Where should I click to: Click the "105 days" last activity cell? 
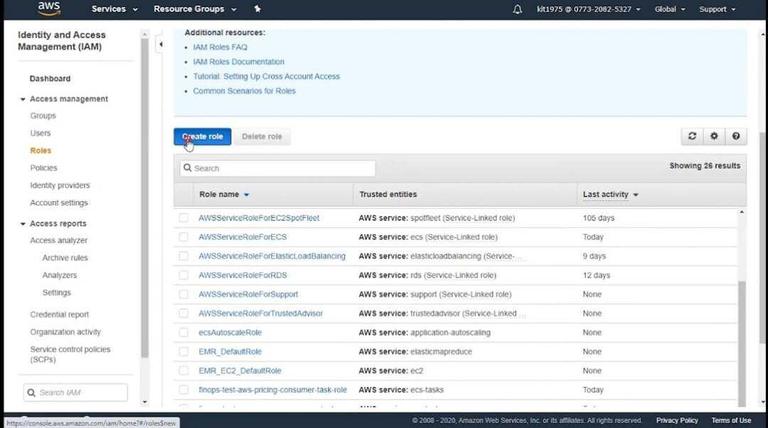point(599,218)
